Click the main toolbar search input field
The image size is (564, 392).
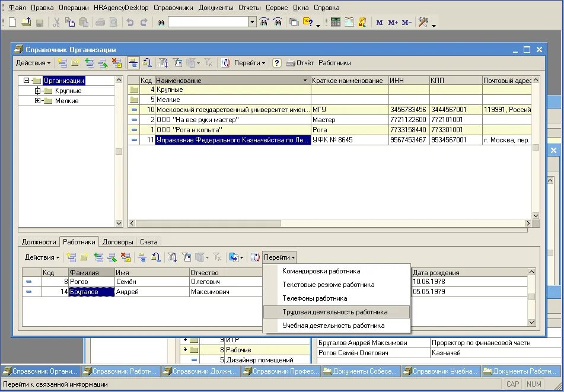point(208,22)
